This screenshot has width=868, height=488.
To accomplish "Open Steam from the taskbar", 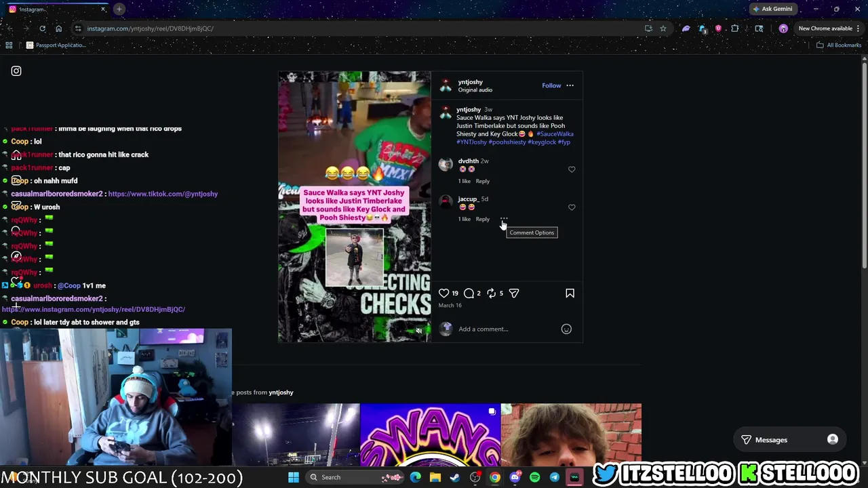I will click(455, 477).
